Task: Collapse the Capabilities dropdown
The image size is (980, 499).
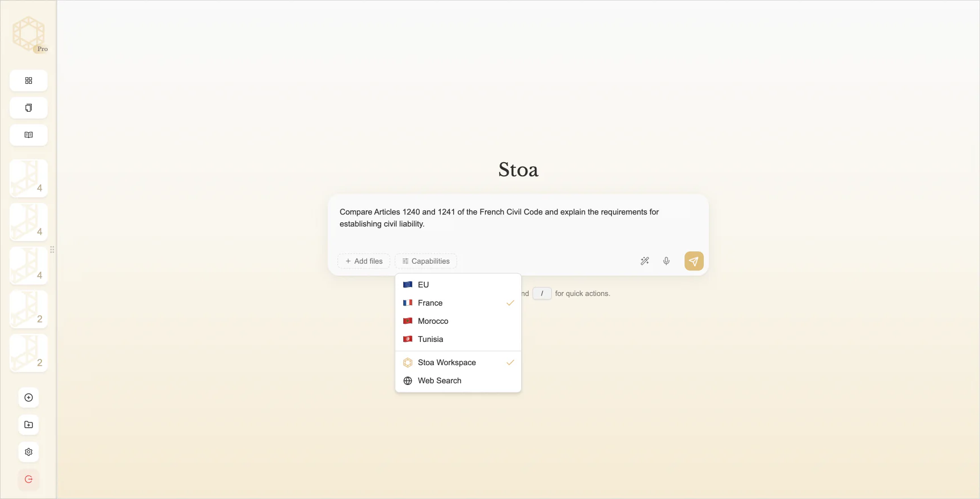Action: click(426, 261)
